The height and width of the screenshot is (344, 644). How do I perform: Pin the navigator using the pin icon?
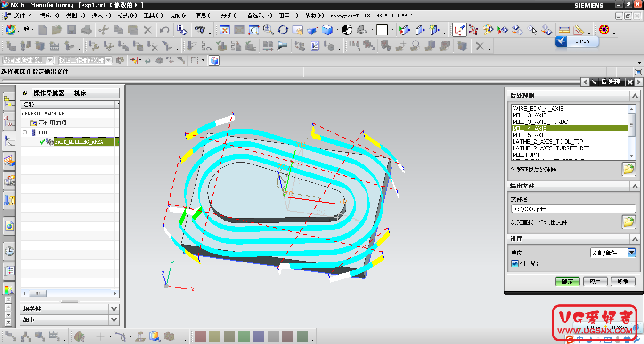click(25, 93)
